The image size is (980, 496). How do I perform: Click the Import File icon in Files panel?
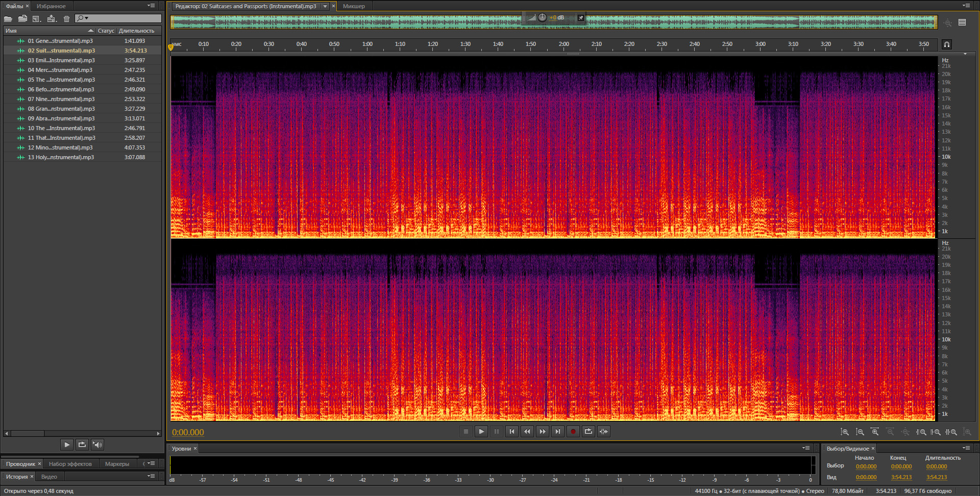[22, 19]
